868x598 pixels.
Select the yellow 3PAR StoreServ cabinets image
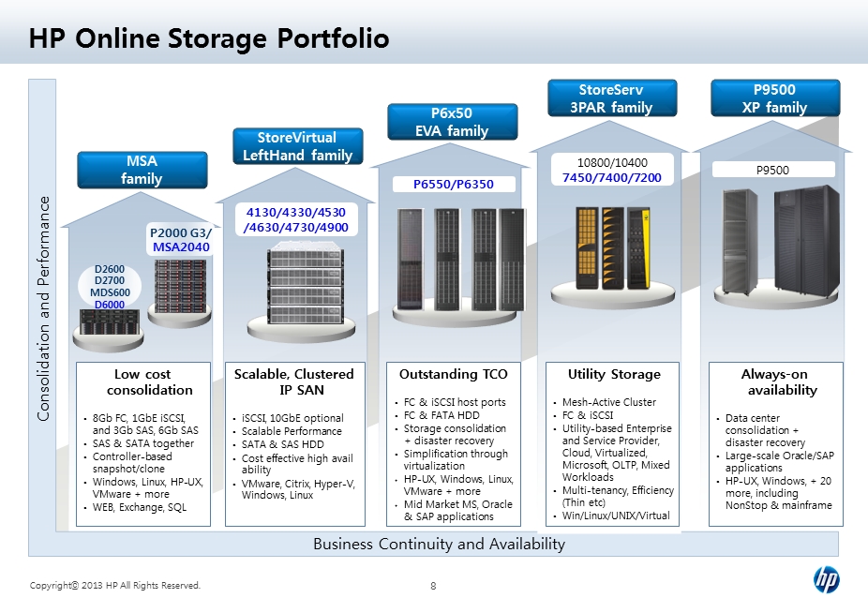[612, 248]
